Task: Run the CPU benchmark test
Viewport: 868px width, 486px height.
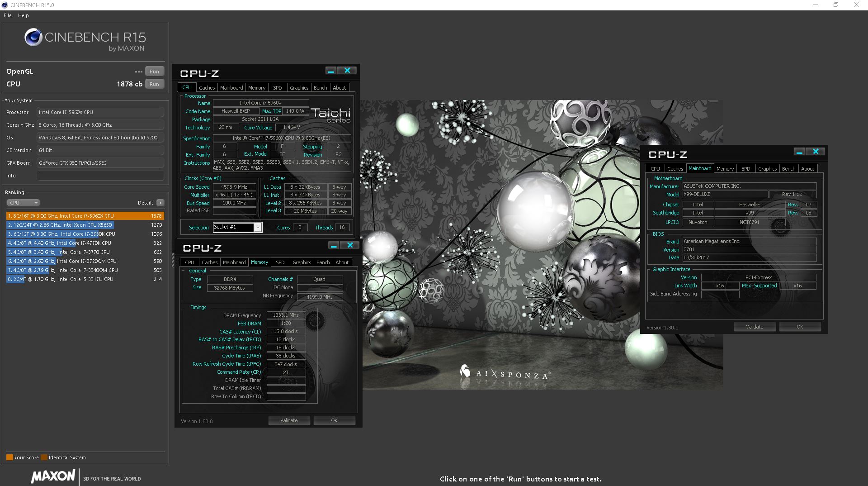Action: click(154, 84)
